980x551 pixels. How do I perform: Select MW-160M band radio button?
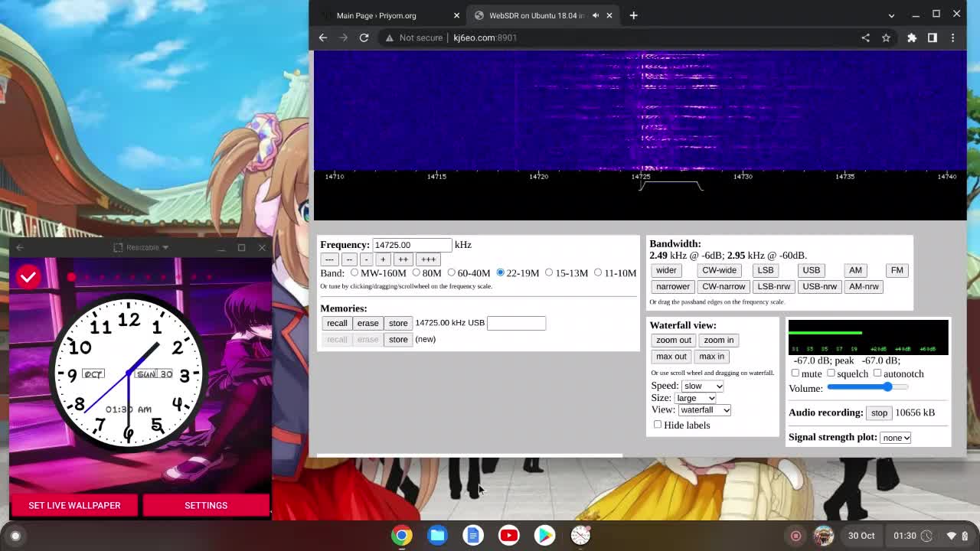354,272
